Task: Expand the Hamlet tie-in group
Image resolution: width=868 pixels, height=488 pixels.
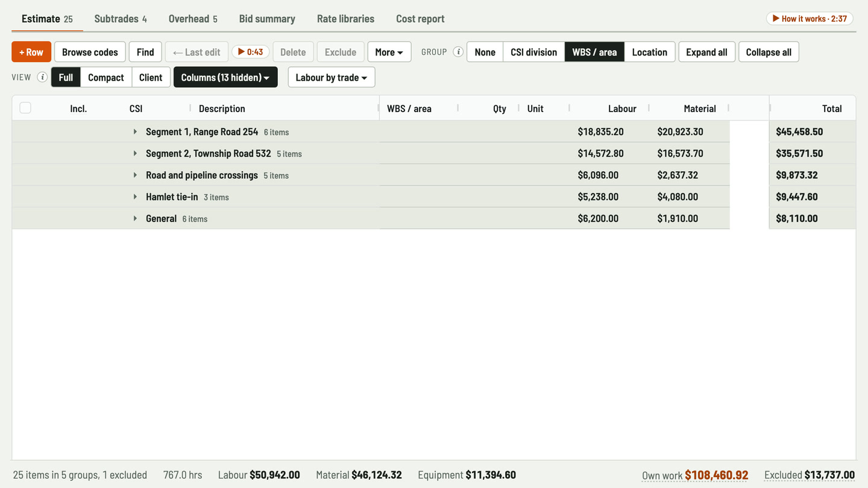Action: click(x=135, y=196)
